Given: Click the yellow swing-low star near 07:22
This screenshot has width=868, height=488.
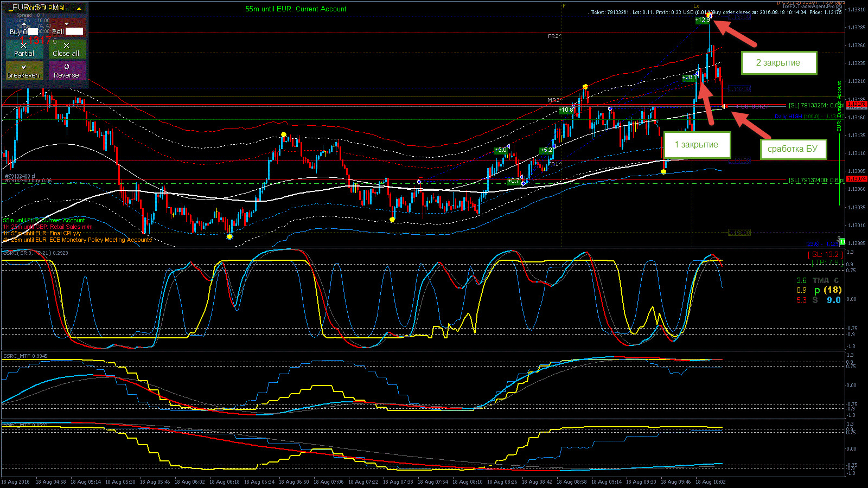Looking at the screenshot, I should (392, 220).
